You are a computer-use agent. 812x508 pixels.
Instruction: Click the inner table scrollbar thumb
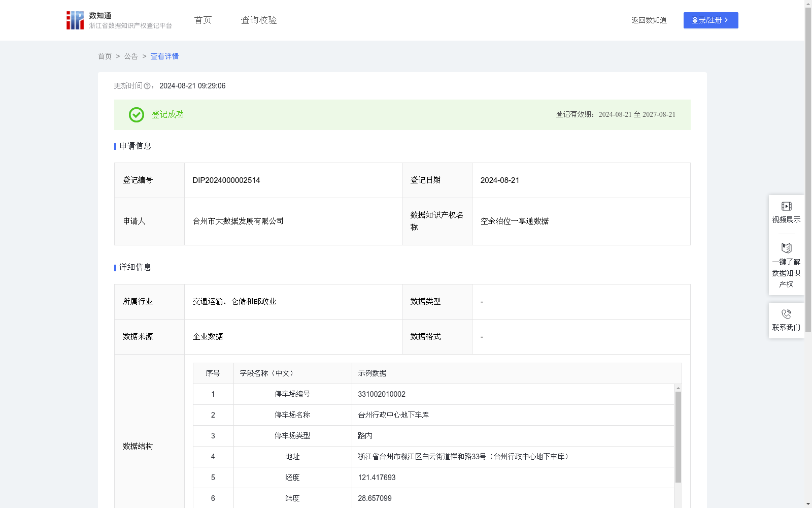click(x=678, y=437)
